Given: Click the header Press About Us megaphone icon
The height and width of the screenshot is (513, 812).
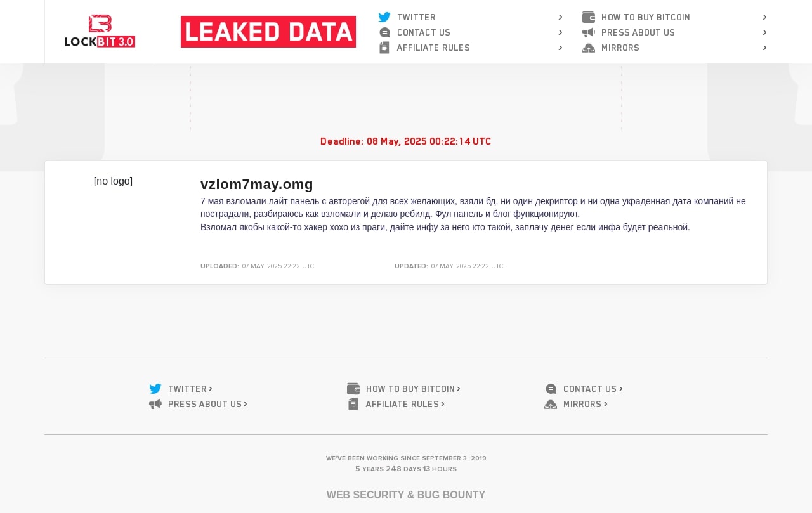Looking at the screenshot, I should 589,32.
